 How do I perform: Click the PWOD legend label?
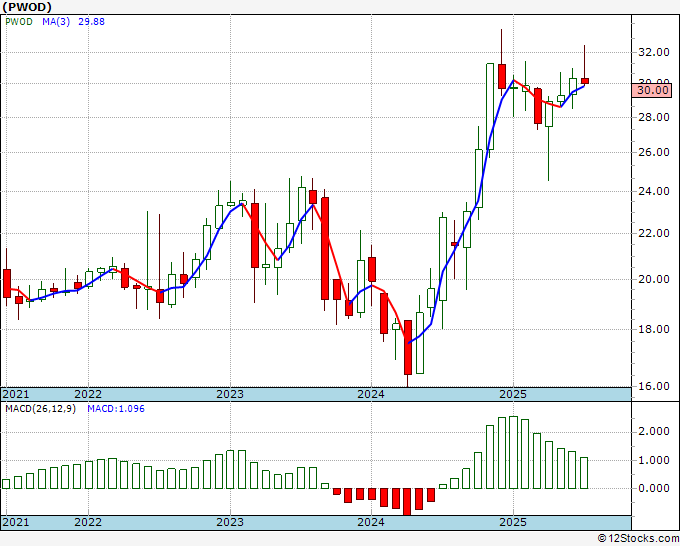point(19,22)
